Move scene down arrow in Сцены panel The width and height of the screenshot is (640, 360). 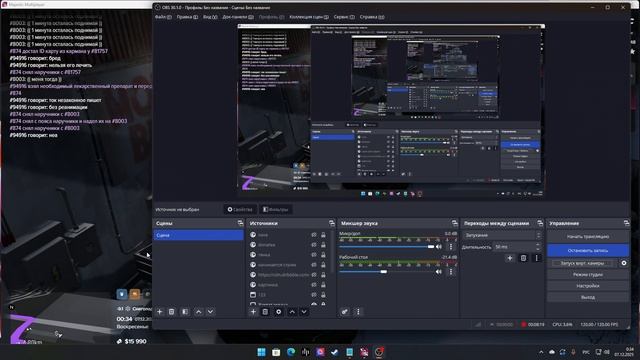click(x=210, y=312)
